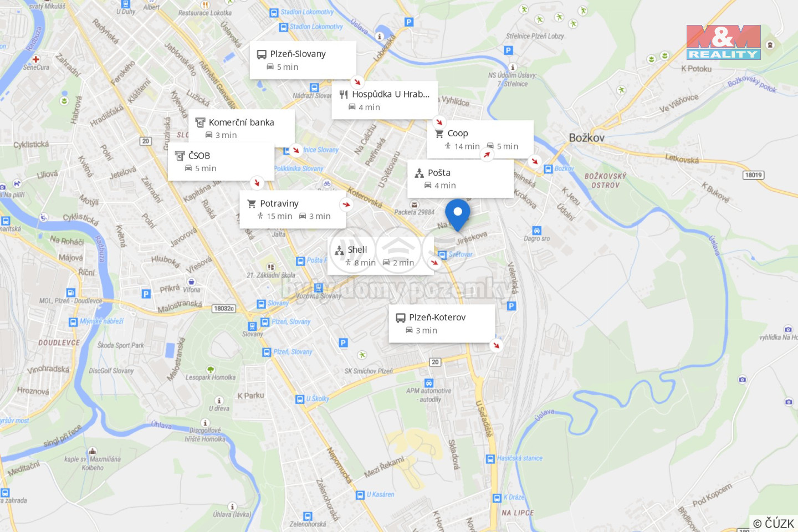Open the Plzeň-Koterov station card
Image resolution: width=798 pixels, height=532 pixels.
coord(442,324)
